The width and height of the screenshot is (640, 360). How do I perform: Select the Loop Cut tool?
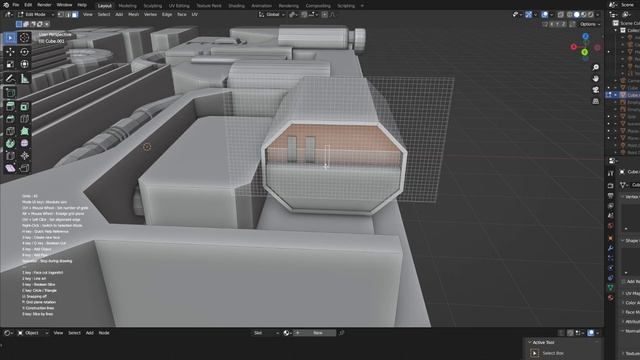coord(24,119)
